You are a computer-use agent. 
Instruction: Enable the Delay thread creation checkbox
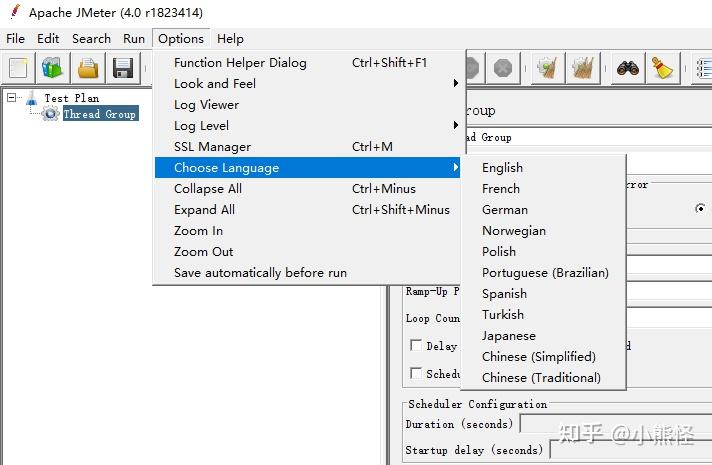coord(415,346)
